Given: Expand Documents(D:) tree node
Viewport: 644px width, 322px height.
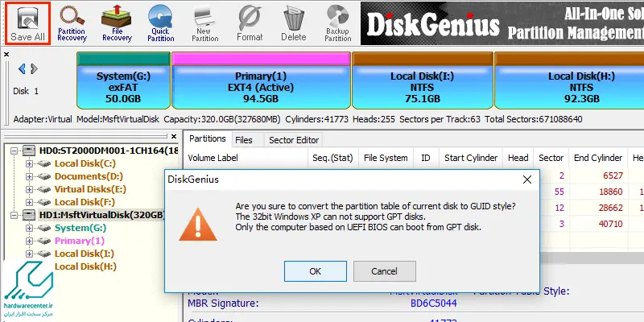Looking at the screenshot, I should pyautogui.click(x=29, y=176).
